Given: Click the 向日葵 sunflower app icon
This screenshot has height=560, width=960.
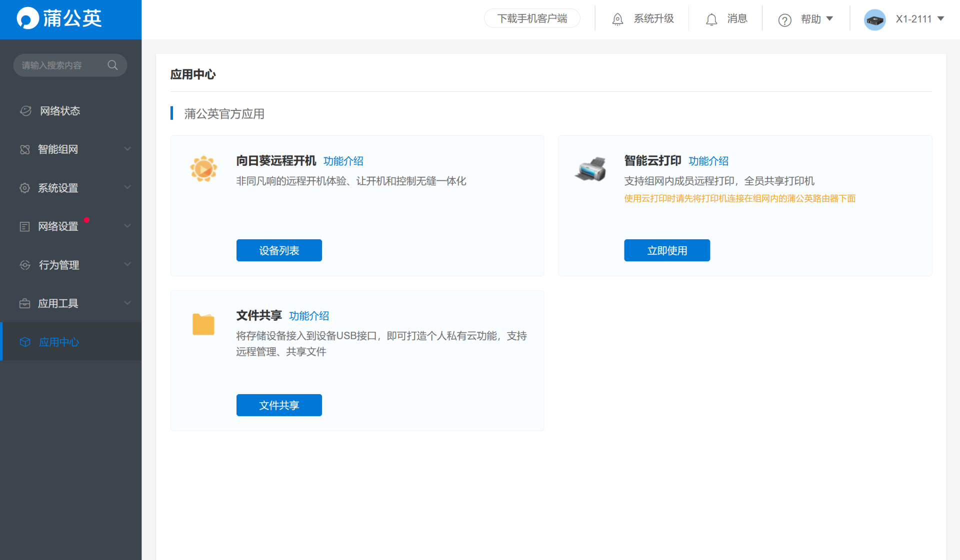Looking at the screenshot, I should [203, 168].
